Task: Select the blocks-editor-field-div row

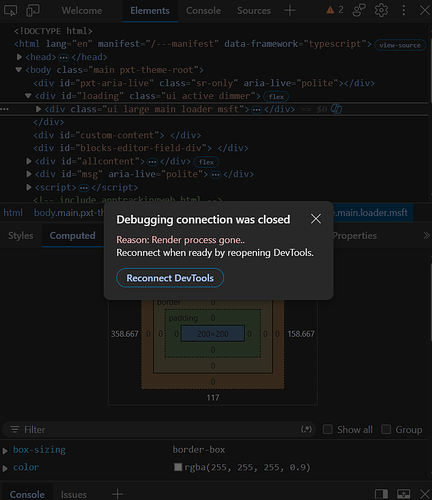Action: click(141, 148)
